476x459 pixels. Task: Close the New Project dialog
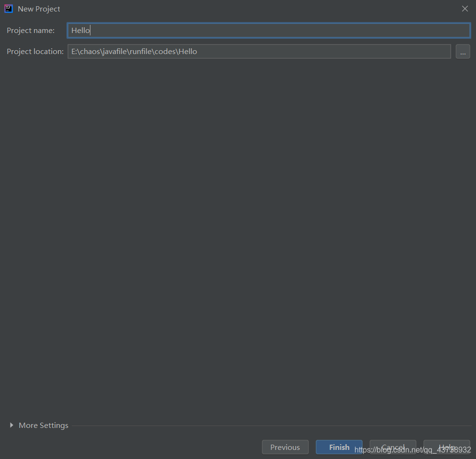pos(465,9)
